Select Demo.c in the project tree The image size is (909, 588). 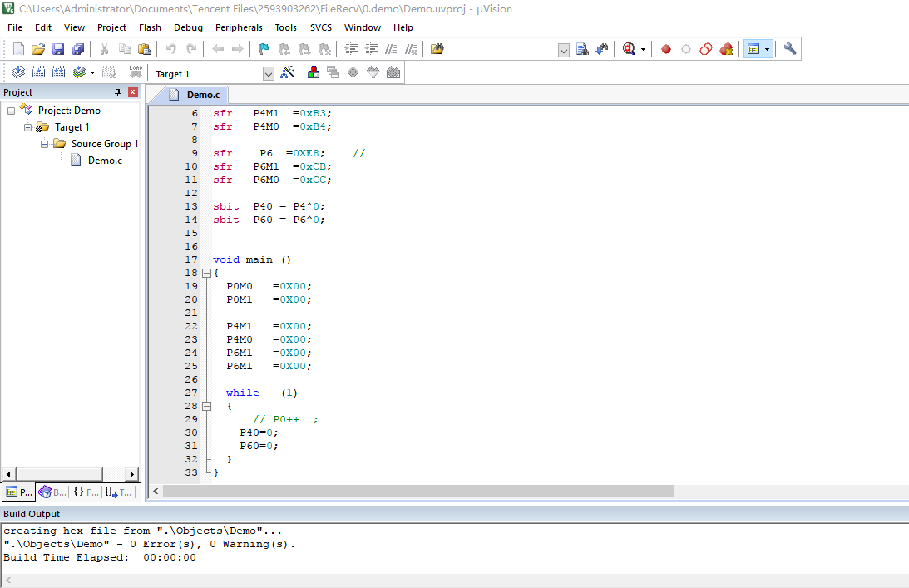(x=105, y=161)
